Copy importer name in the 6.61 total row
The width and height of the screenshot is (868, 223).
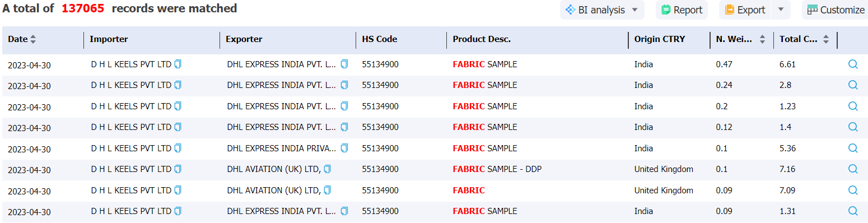(178, 64)
